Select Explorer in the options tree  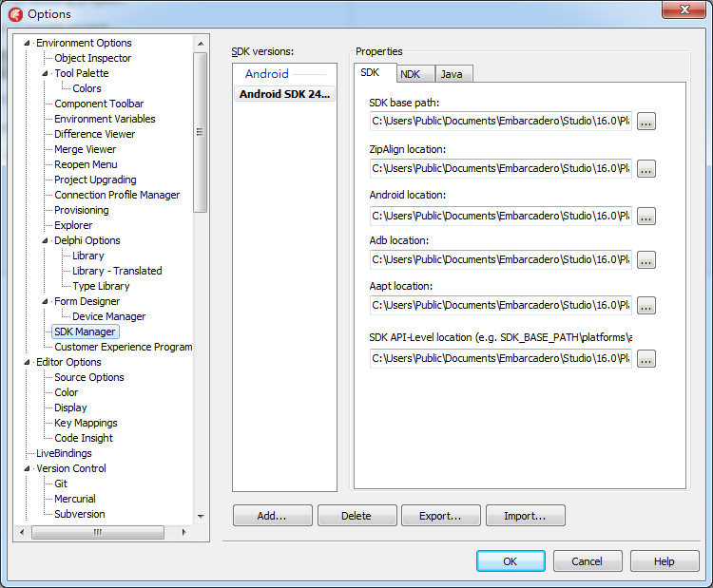click(x=73, y=225)
